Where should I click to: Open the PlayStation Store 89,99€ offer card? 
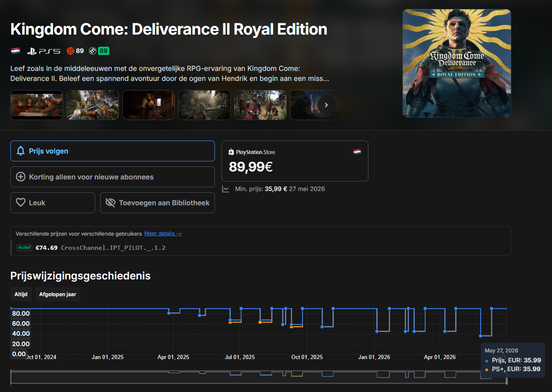pyautogui.click(x=295, y=161)
